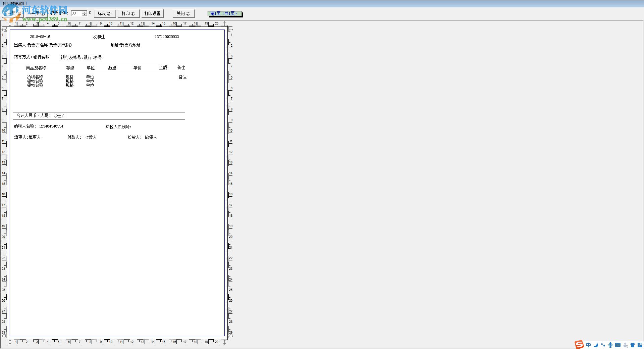Click the 等级 column header
This screenshot has height=349, width=644.
tap(70, 68)
